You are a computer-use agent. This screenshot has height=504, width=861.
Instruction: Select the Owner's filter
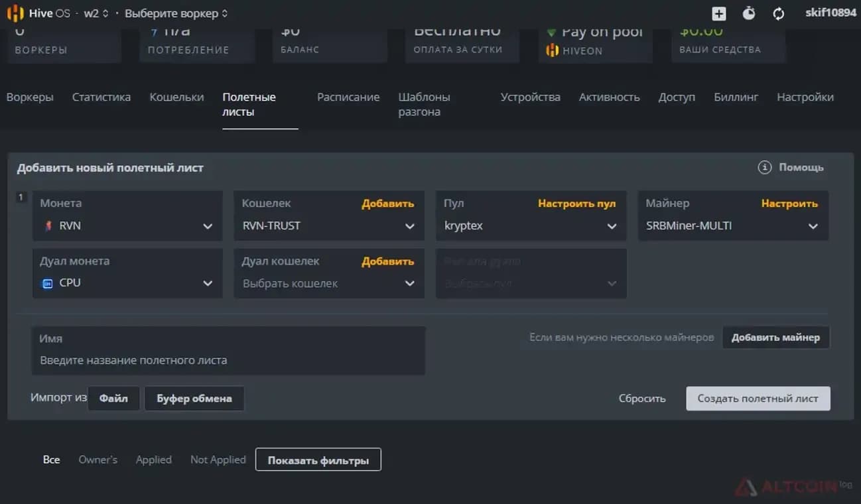[98, 460]
